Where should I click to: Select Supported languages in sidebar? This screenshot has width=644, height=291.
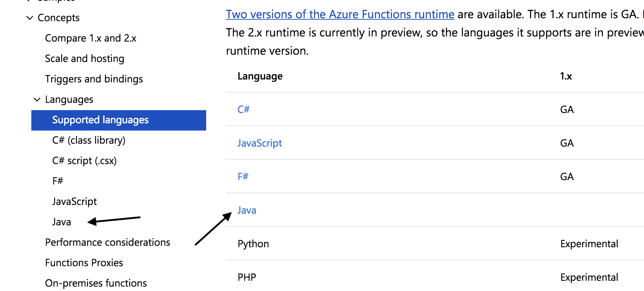coord(119,120)
